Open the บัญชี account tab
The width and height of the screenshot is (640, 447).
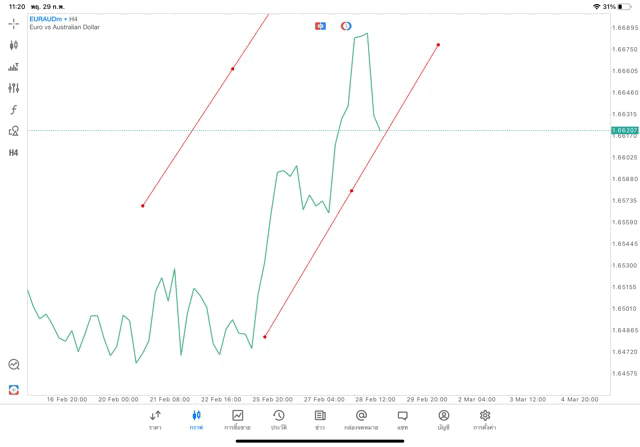(x=443, y=419)
